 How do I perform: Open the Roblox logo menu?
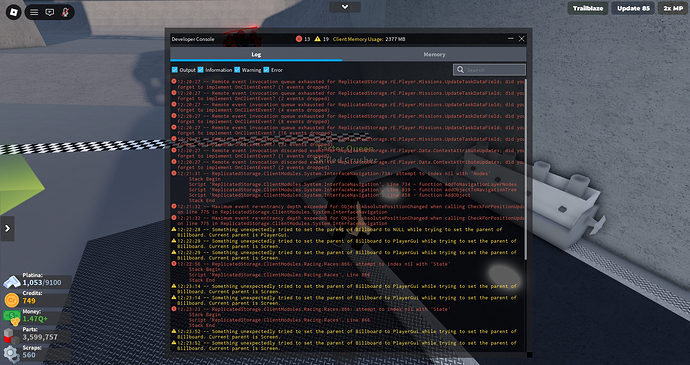pos(13,12)
